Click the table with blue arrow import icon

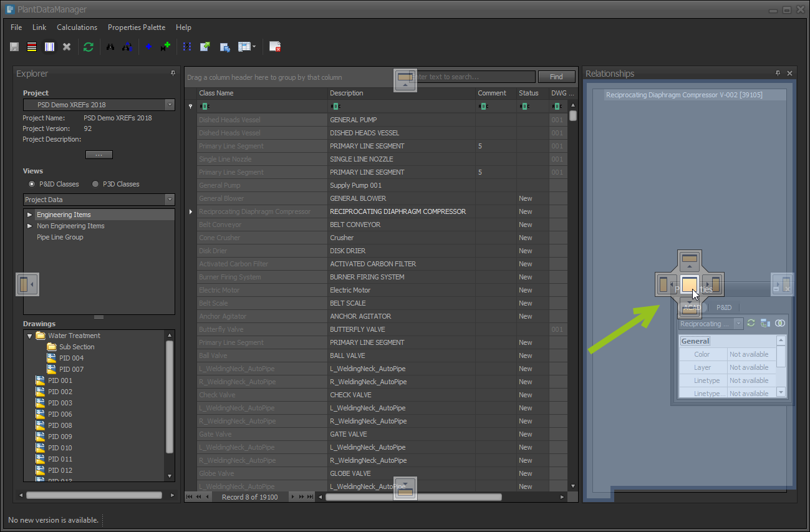225,47
